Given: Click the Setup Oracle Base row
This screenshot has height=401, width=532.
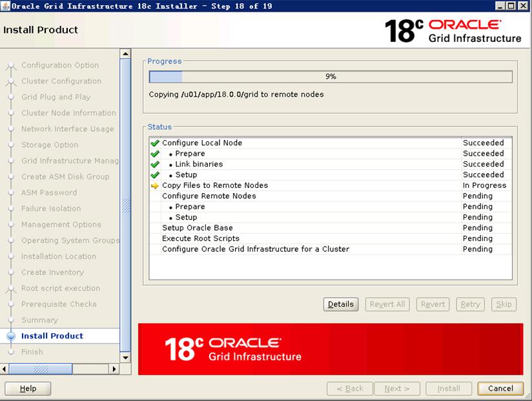Looking at the screenshot, I should point(331,228).
